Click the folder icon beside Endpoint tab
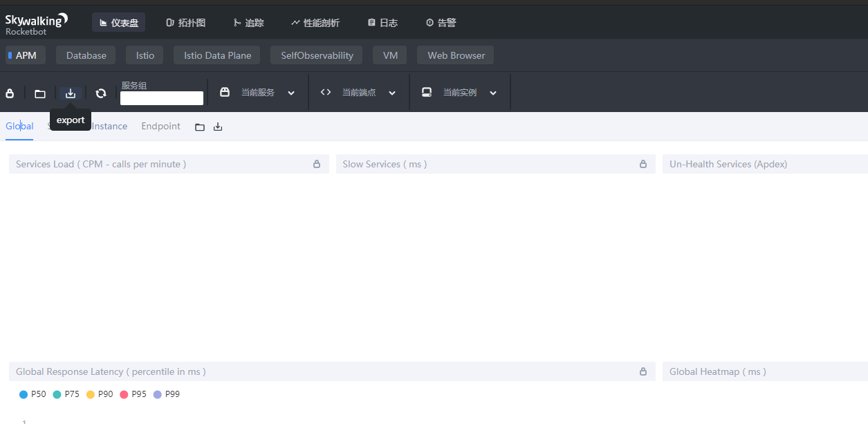Image resolution: width=868 pixels, height=424 pixels. (200, 127)
